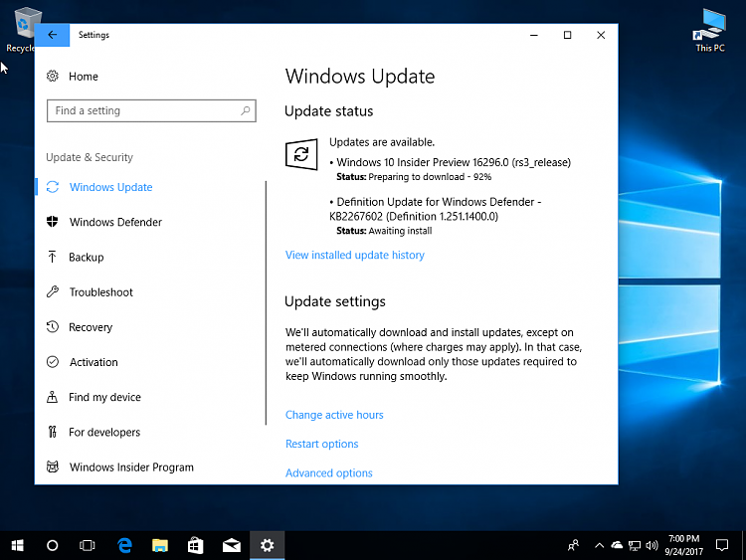The image size is (746, 560).
Task: Click the OneDrive cloud tray icon
Action: pos(617,545)
